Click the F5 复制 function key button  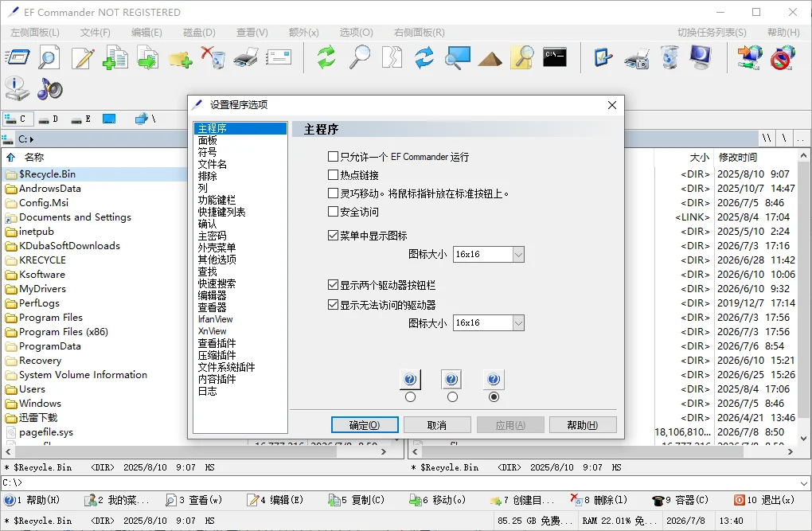pos(357,500)
